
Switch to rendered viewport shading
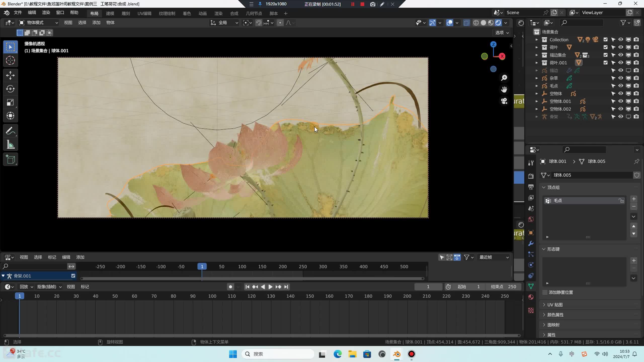pos(498,23)
